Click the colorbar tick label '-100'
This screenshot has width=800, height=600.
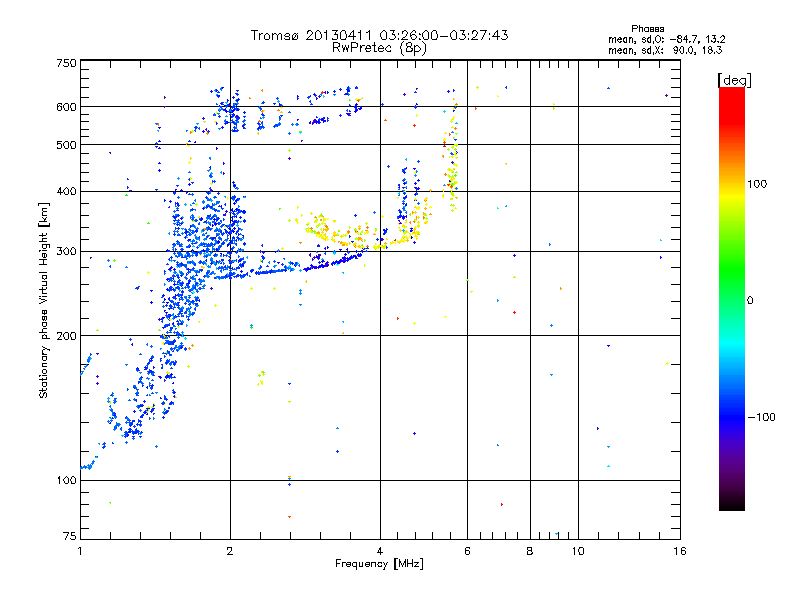tap(761, 417)
